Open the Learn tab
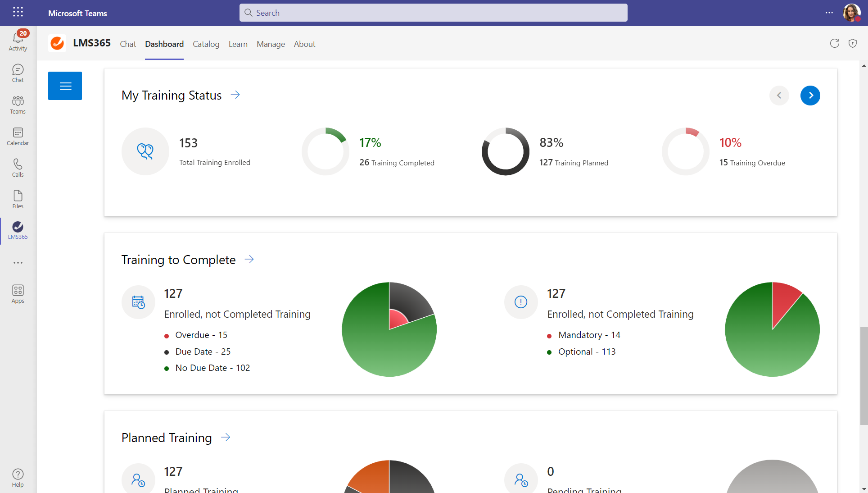 tap(238, 44)
